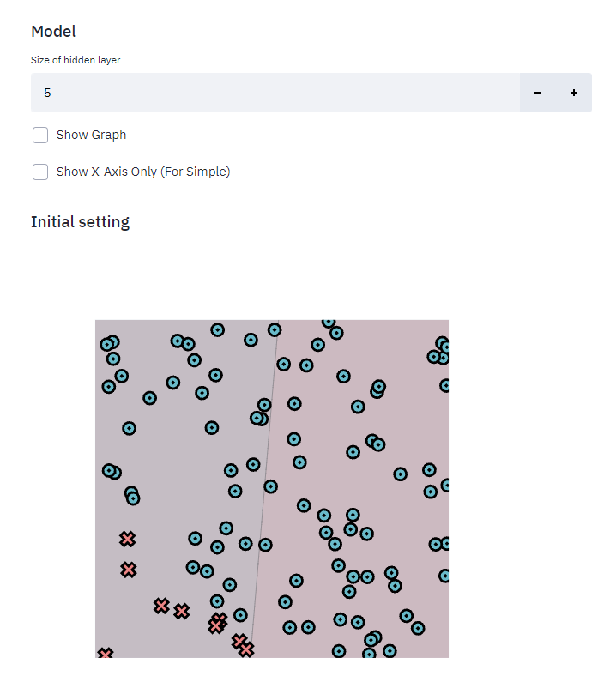Click the Model section heading
This screenshot has height=688, width=616.
(53, 31)
